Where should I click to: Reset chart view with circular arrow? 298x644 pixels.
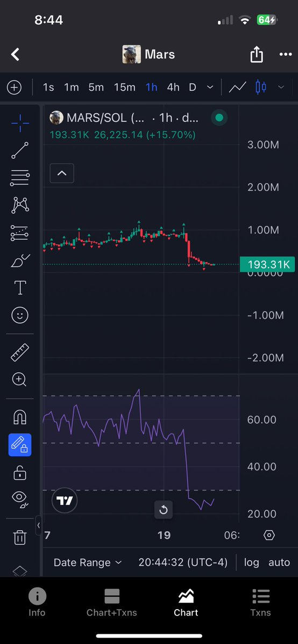tap(164, 510)
